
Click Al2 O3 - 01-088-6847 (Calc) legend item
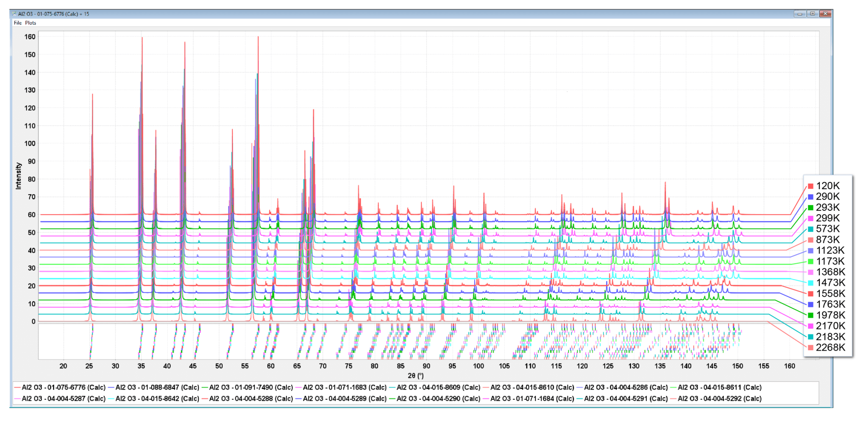157,388
